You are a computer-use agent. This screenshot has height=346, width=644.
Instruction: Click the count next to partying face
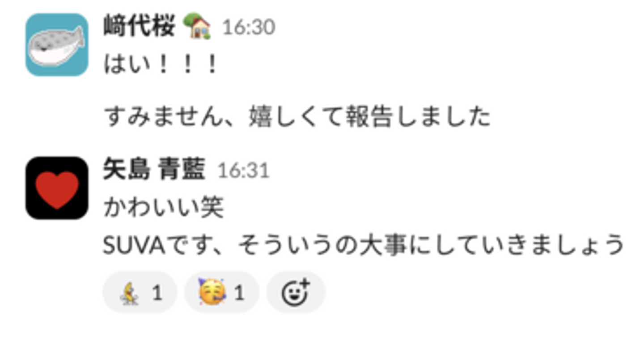point(239,293)
